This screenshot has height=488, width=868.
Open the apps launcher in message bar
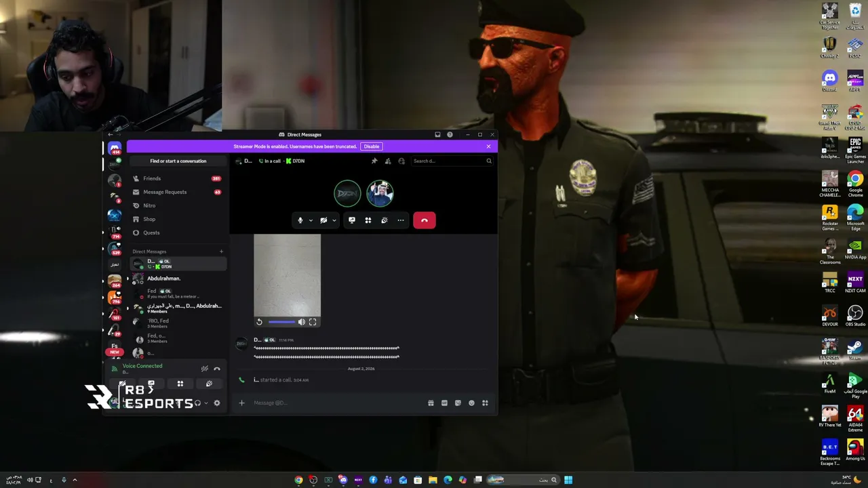(x=485, y=403)
